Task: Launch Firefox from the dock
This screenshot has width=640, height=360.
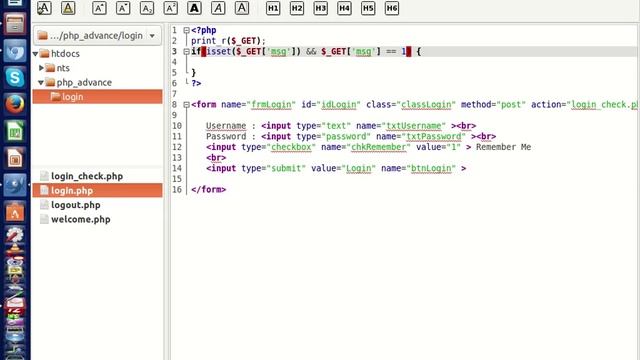Action: (x=15, y=104)
